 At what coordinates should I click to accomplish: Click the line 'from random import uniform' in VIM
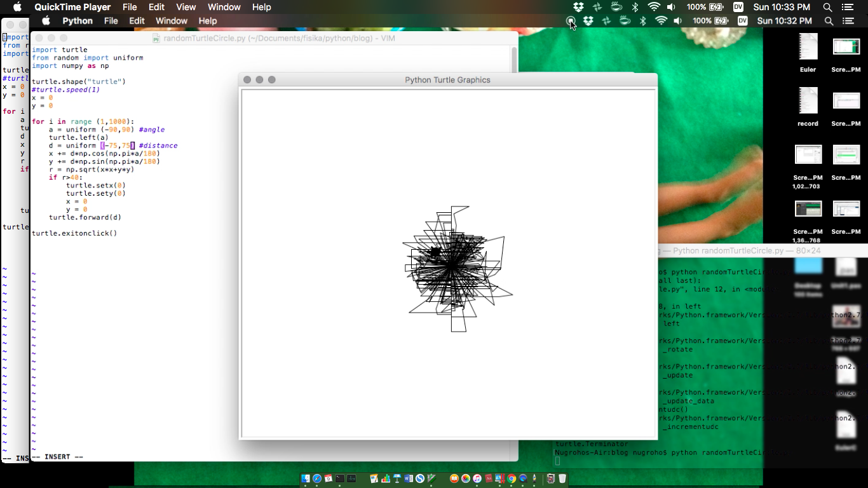point(87,58)
